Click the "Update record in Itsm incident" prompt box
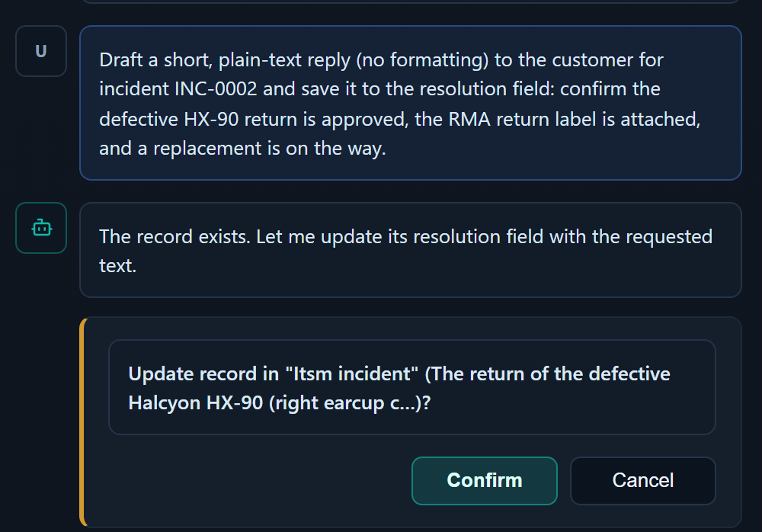762x532 pixels. (412, 387)
